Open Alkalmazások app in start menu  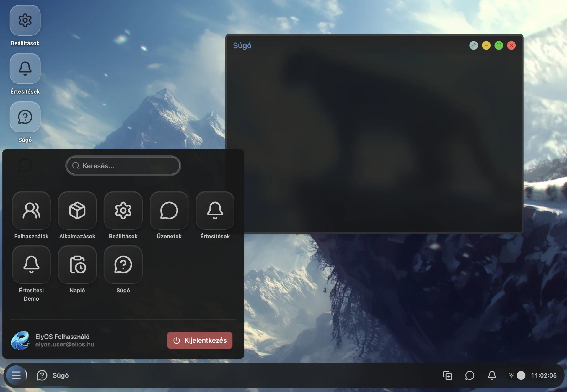point(77,211)
